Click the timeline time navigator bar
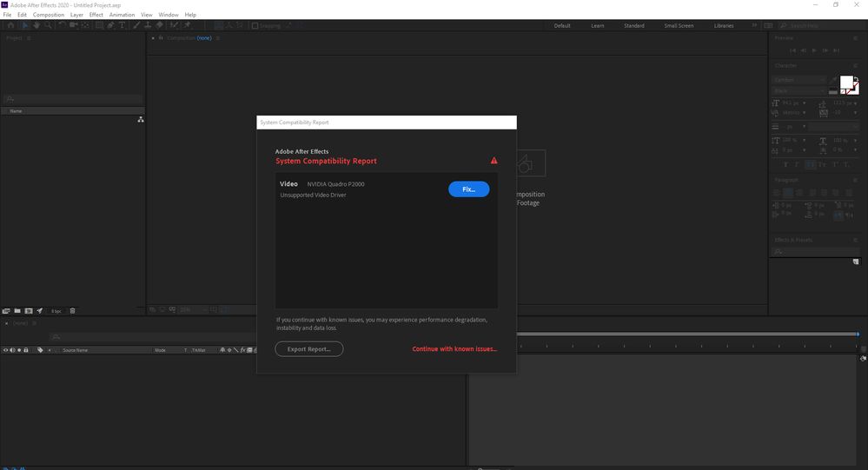The image size is (868, 470). coord(687,334)
